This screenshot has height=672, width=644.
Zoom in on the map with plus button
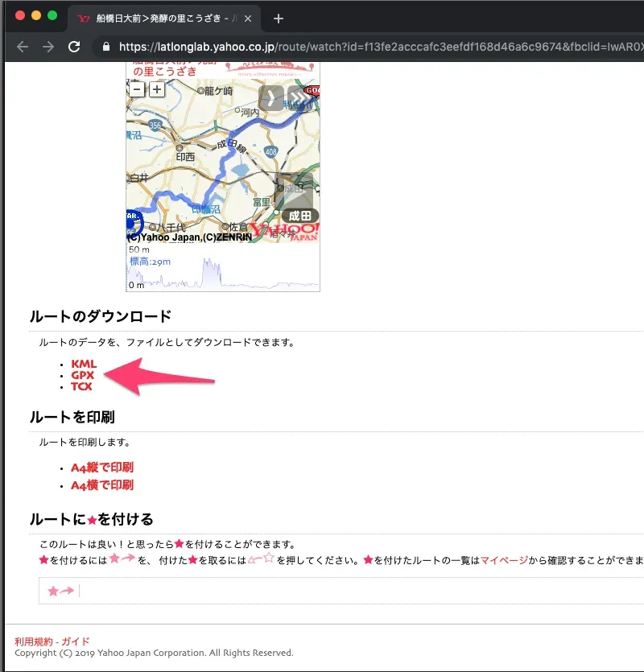click(x=156, y=90)
